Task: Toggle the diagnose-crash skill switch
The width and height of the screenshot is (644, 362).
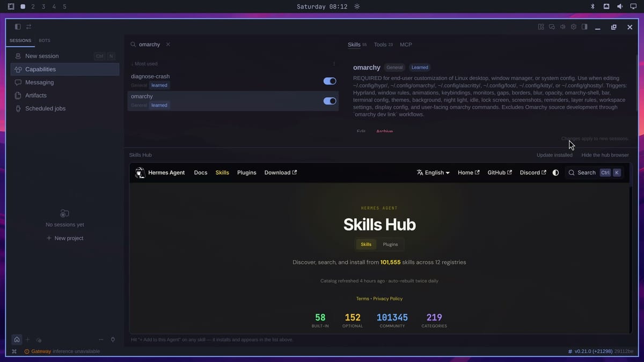Action: pyautogui.click(x=330, y=81)
